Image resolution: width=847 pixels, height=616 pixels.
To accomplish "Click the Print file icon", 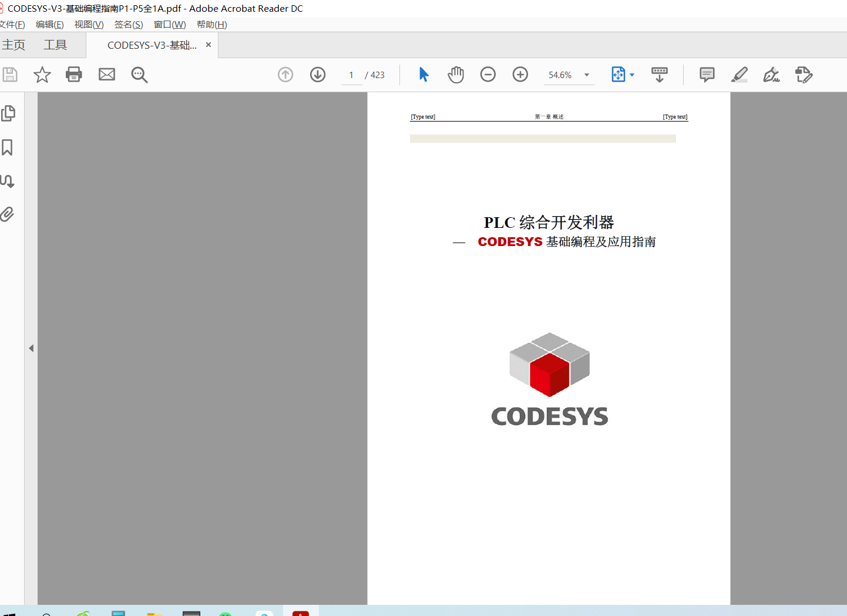I will [x=74, y=75].
